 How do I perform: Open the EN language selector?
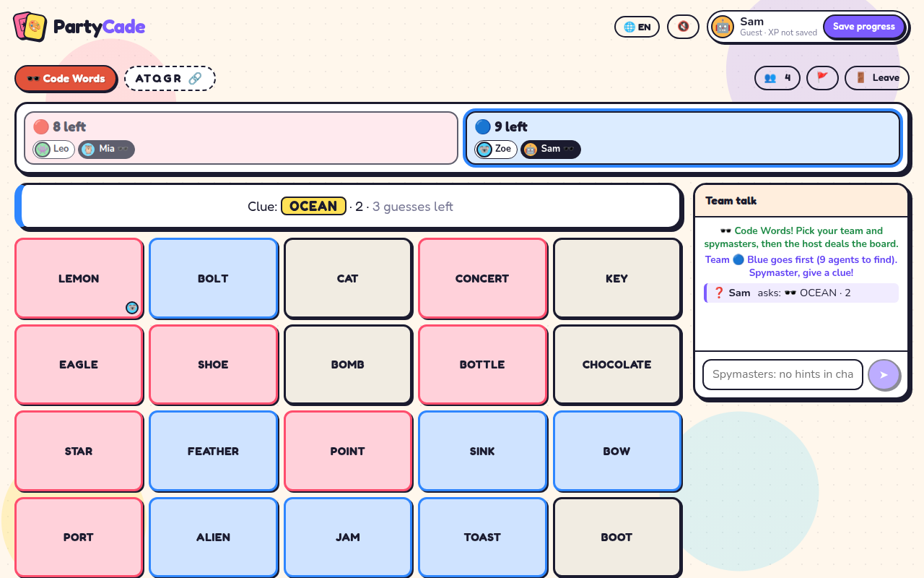tap(637, 27)
